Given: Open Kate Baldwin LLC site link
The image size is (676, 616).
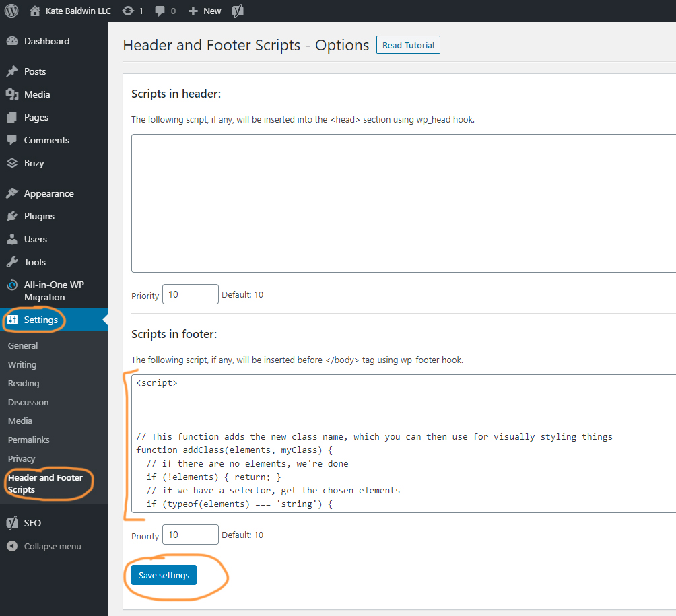Looking at the screenshot, I should (x=79, y=11).
